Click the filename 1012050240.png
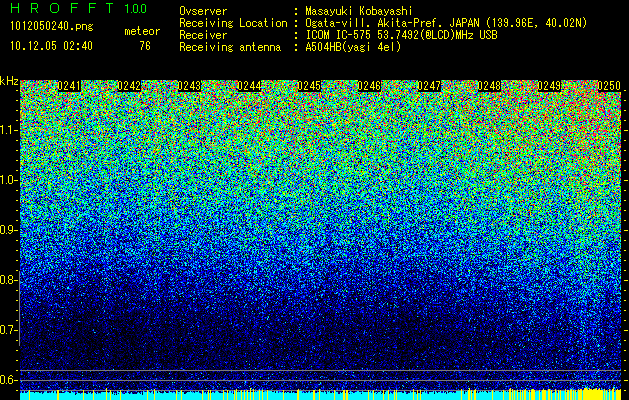The image size is (629, 400). pos(52,27)
